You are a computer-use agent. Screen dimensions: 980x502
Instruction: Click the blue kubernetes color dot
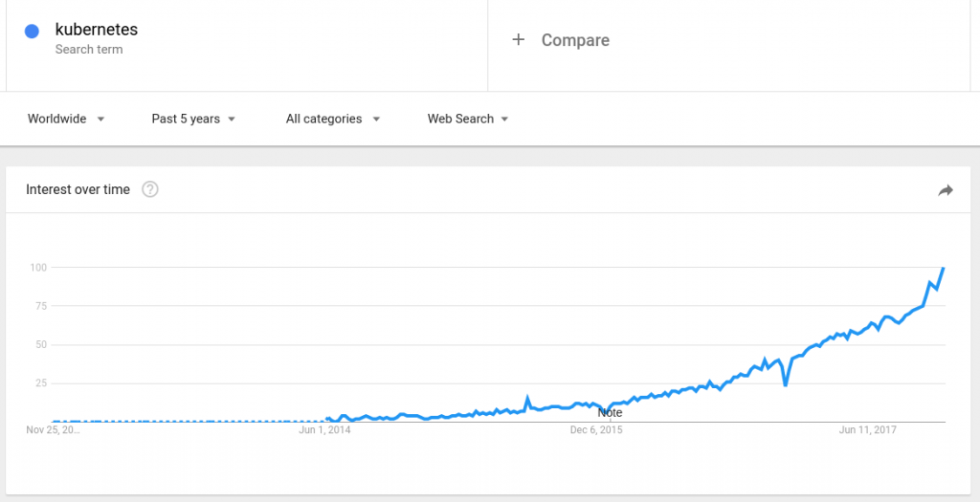pyautogui.click(x=32, y=31)
